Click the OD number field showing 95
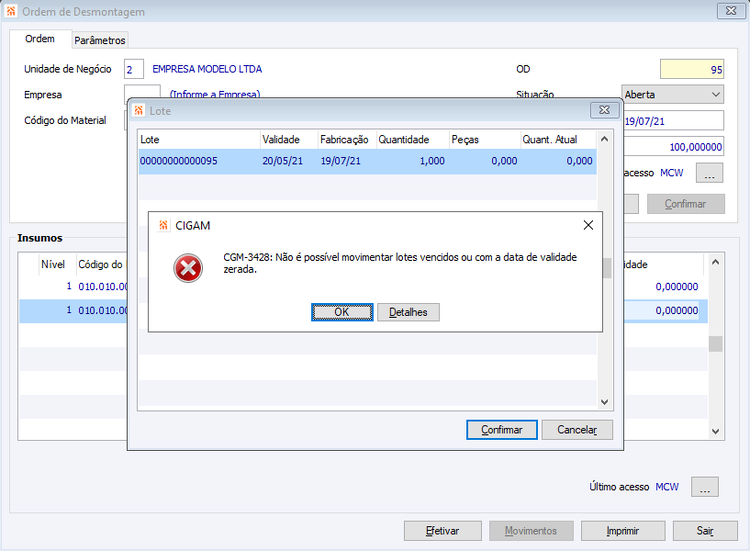The image size is (750, 551). click(x=692, y=69)
